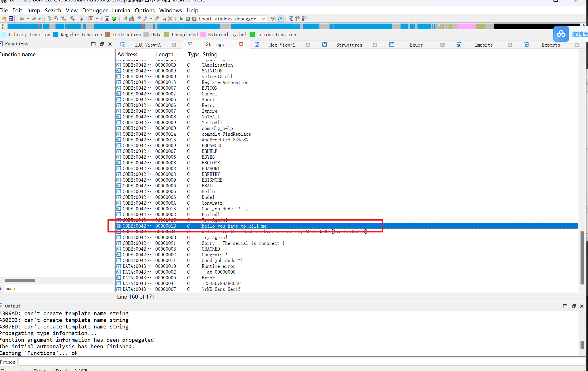Click the Python console button

(8, 362)
